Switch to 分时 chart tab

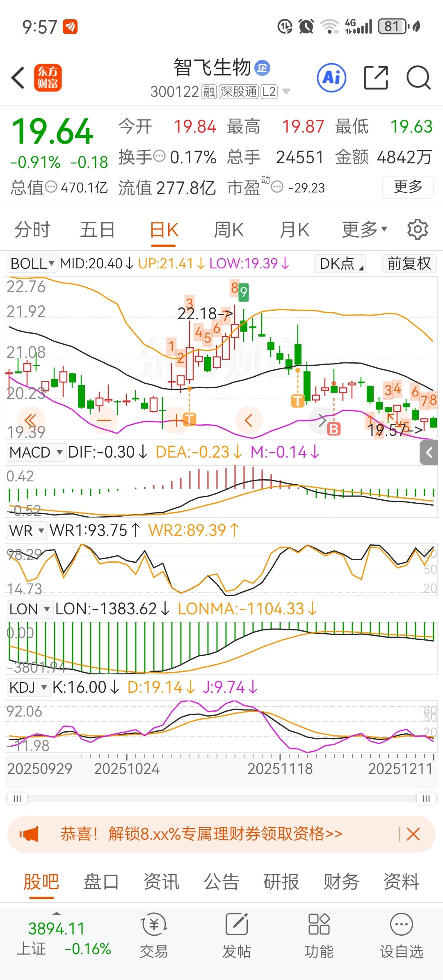coord(32,229)
